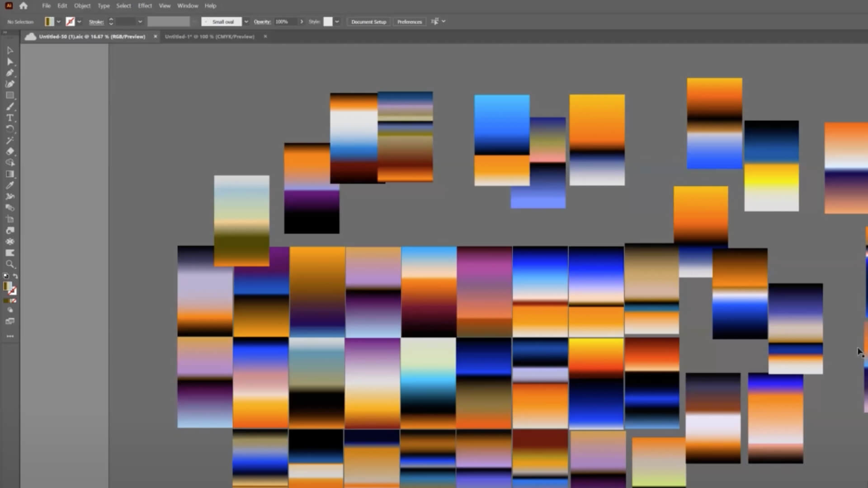
Task: Select the Direct Selection tool
Action: point(10,62)
